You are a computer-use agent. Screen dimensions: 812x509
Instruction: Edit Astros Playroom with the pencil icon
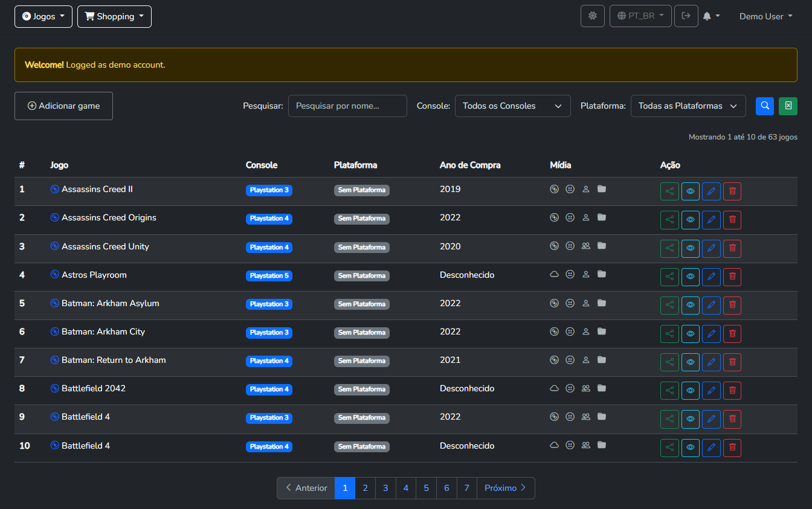click(x=711, y=277)
